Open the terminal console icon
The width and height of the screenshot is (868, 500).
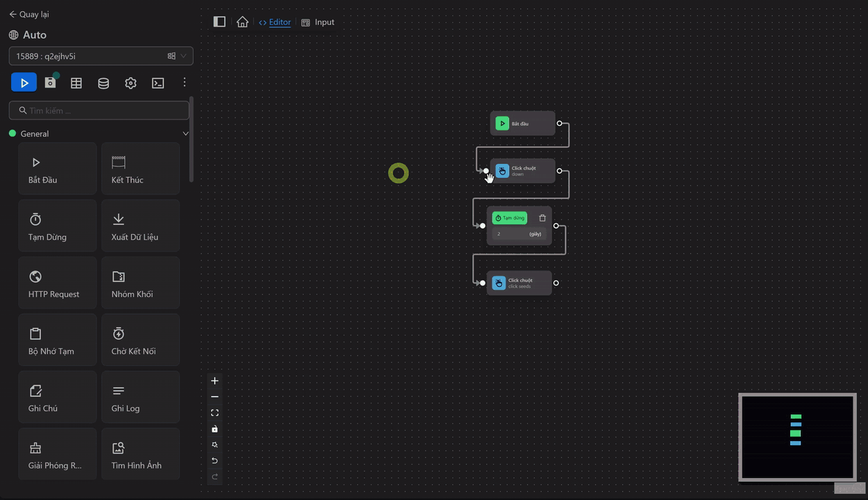pos(158,83)
